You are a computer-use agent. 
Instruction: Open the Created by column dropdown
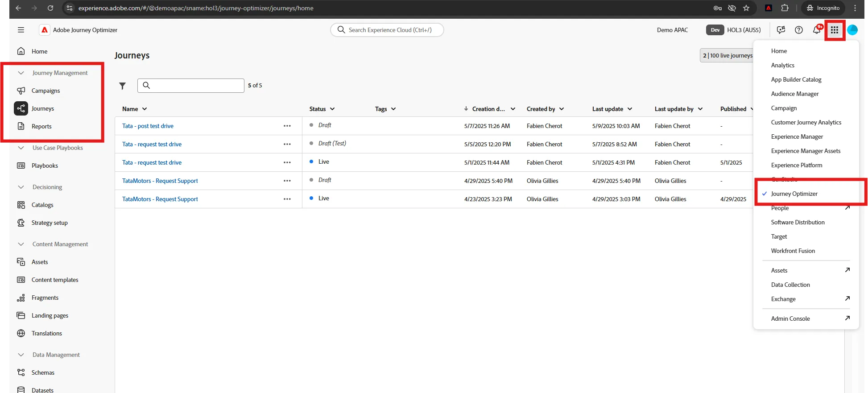[562, 109]
